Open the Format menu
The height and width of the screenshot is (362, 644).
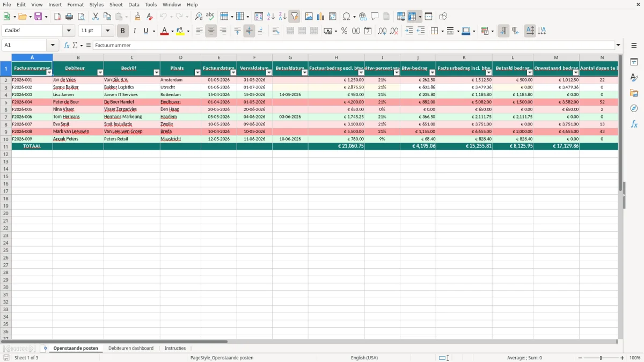click(x=75, y=4)
